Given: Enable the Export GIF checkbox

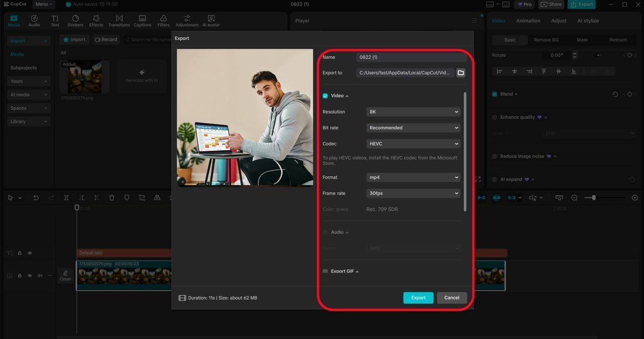Looking at the screenshot, I should pos(325,271).
